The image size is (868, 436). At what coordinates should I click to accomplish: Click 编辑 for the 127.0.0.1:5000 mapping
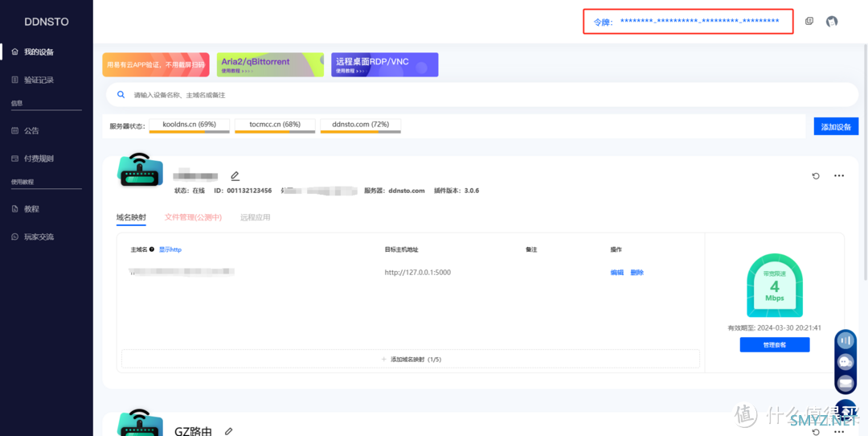point(616,272)
